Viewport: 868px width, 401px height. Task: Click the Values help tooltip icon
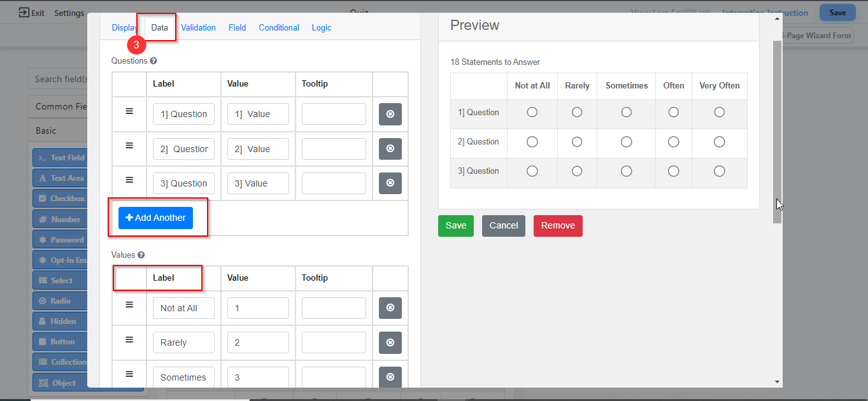(x=141, y=255)
